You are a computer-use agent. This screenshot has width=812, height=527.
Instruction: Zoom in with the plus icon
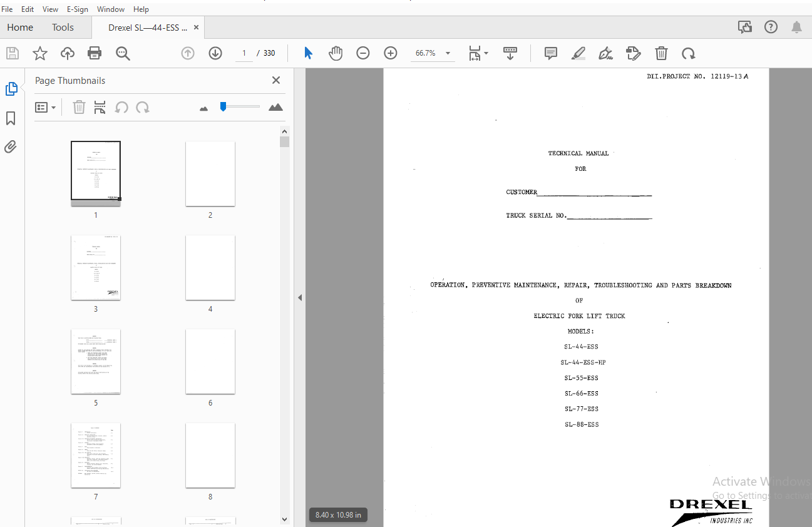[x=391, y=53]
